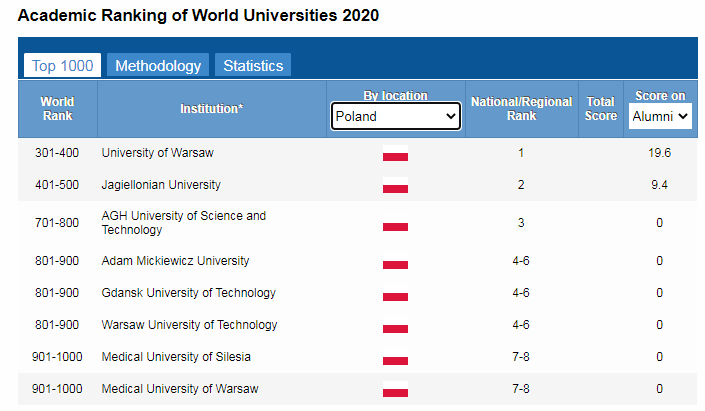Open AGH University of Science and Technology
Image resolution: width=705 pixels, height=411 pixels.
[183, 223]
